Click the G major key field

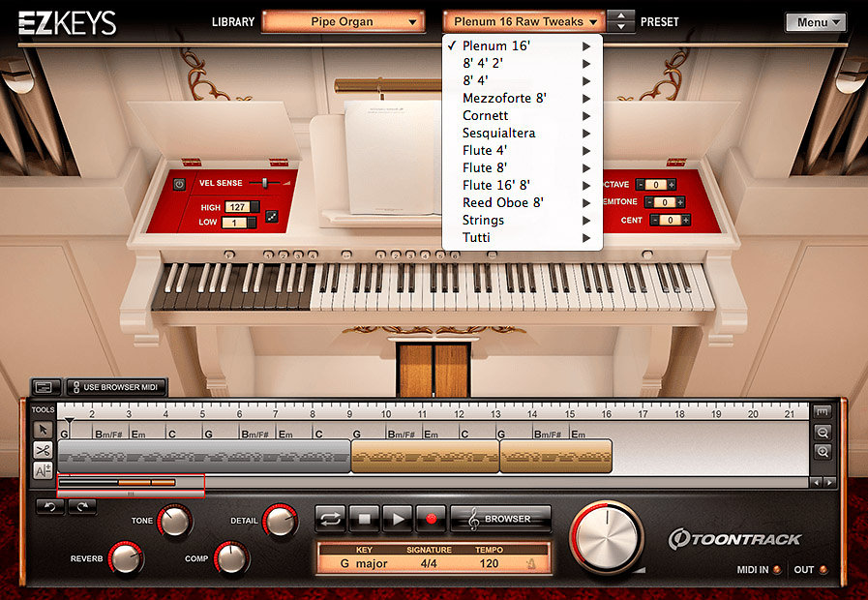[x=364, y=563]
